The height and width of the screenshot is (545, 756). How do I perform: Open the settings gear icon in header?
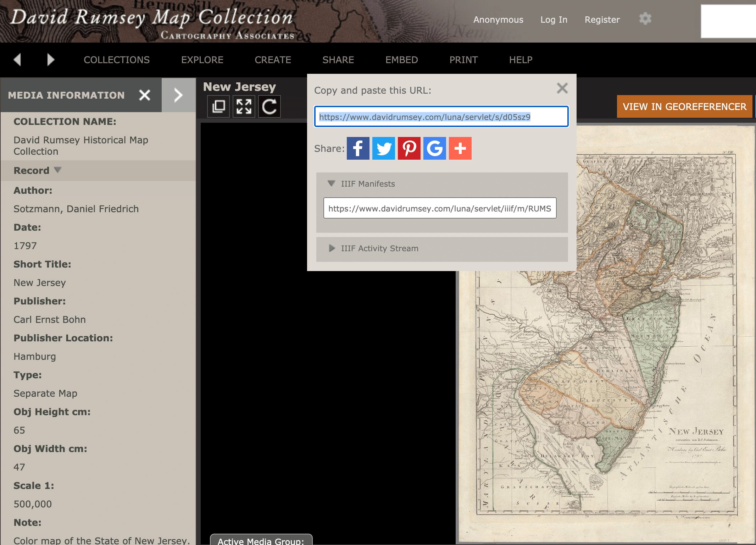click(645, 19)
